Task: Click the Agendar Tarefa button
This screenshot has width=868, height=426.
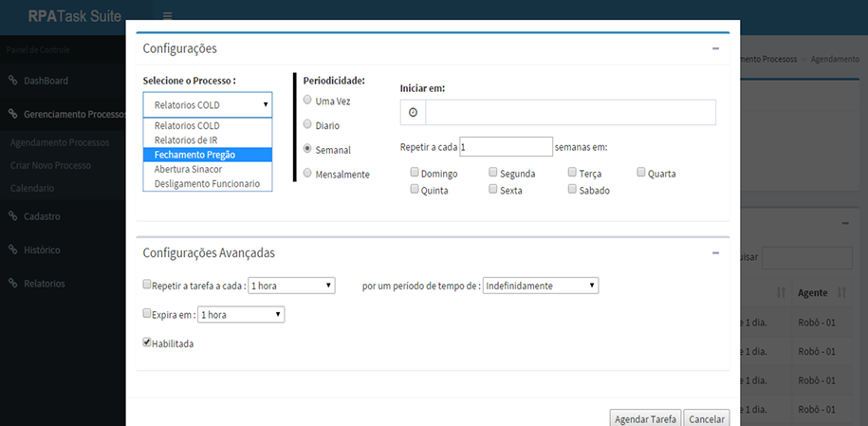Action: click(x=645, y=418)
